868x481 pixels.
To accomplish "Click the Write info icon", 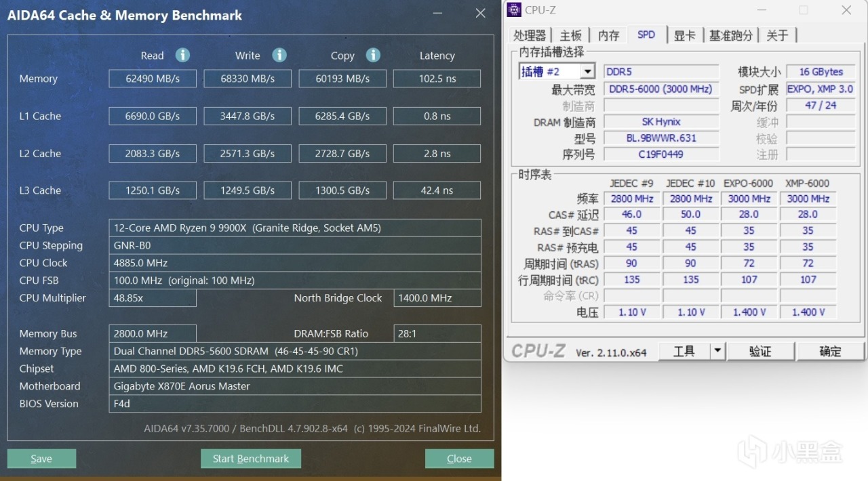I will 279,55.
